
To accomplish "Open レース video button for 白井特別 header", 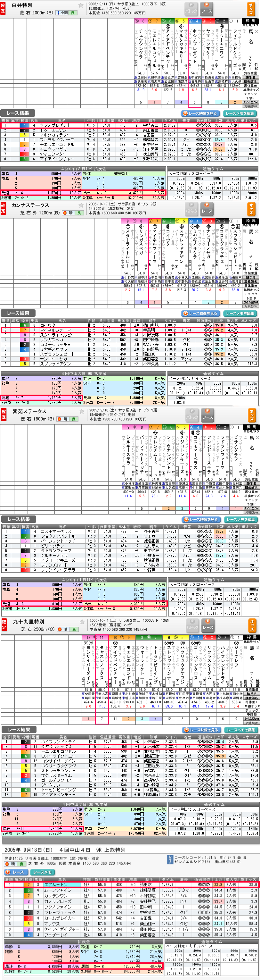I will point(207,9).
